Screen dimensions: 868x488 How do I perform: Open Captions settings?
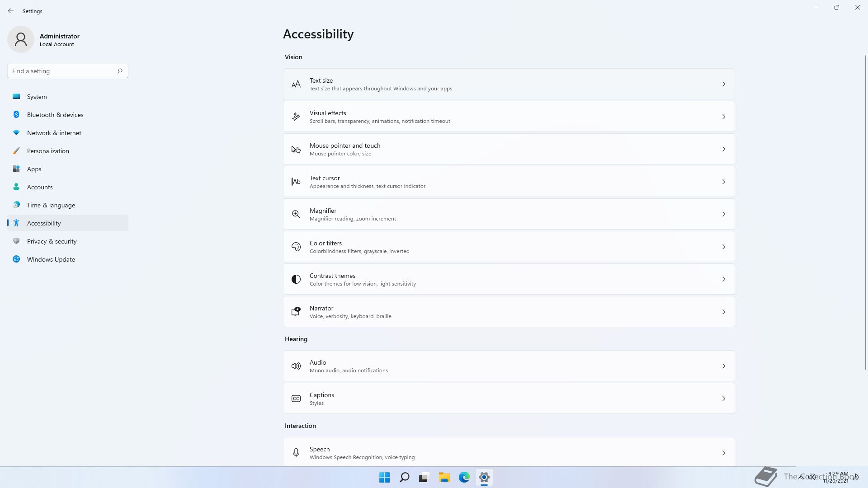509,399
